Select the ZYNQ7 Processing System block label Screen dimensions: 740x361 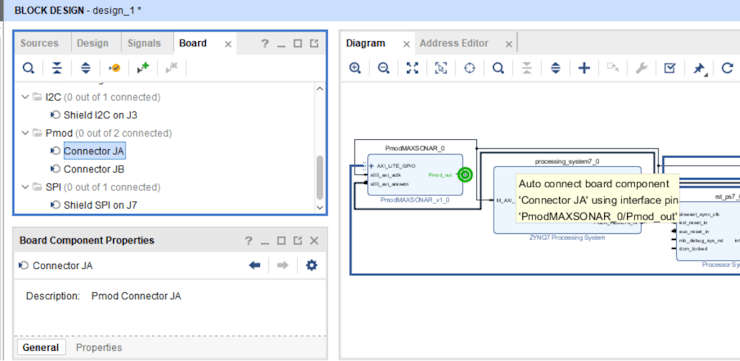[567, 238]
